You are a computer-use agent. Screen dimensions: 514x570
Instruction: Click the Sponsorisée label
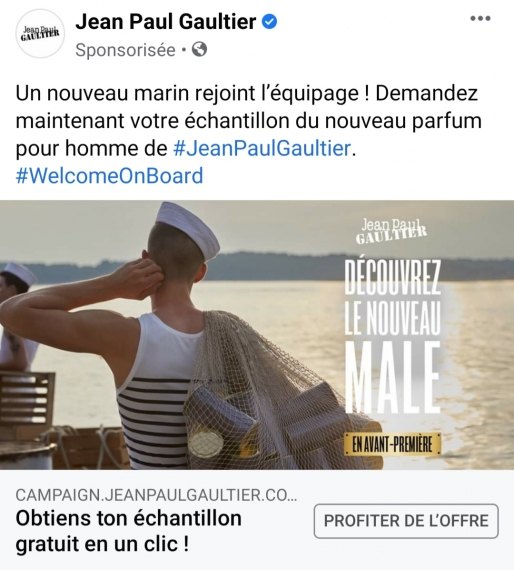coord(125,50)
